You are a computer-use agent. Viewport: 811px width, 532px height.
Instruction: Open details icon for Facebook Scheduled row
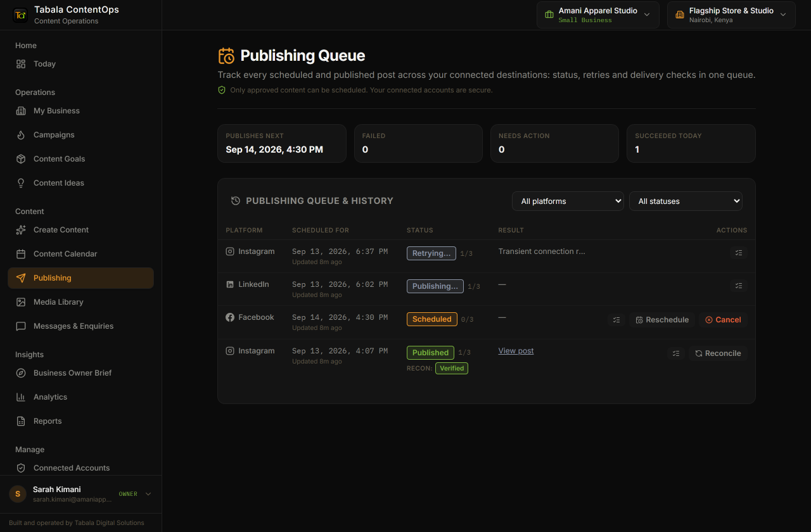pyautogui.click(x=616, y=320)
